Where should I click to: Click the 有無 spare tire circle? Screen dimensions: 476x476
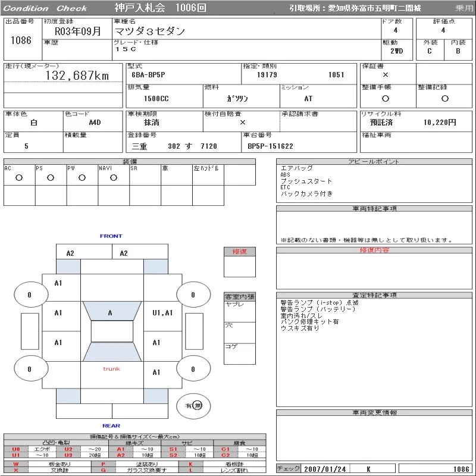click(193, 406)
